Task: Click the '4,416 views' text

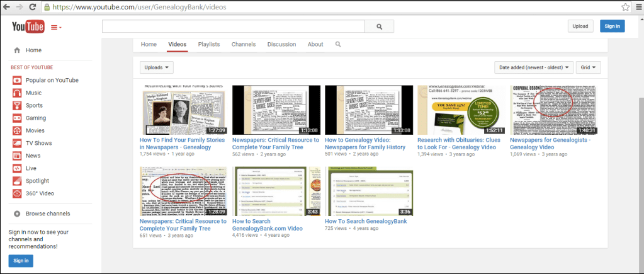Action: [245, 235]
